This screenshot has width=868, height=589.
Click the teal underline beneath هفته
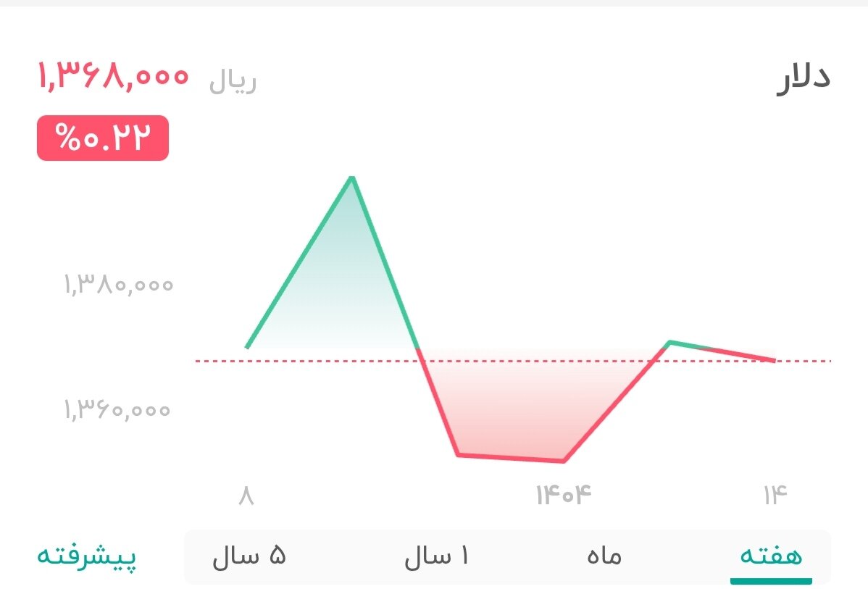pyautogui.click(x=772, y=580)
